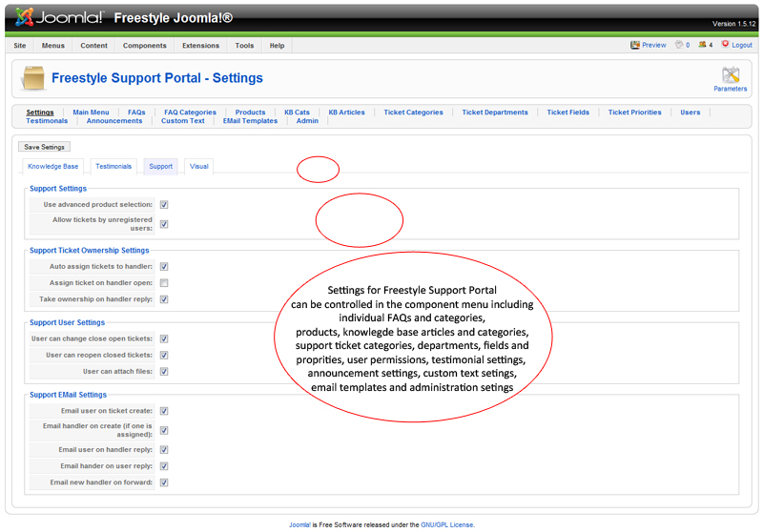
Task: Open the Extensions menu
Action: click(200, 46)
